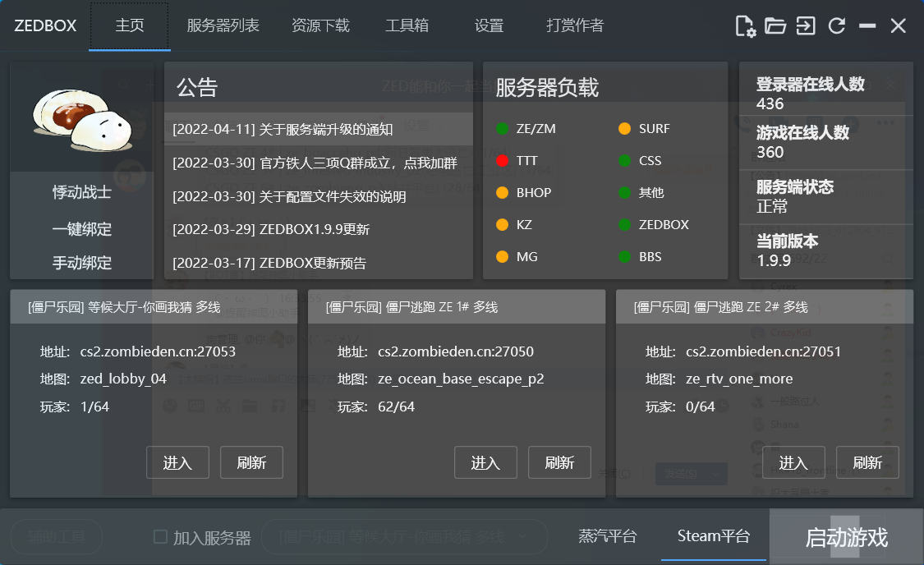
Task: Open the 打赏作者 tab
Action: point(575,25)
